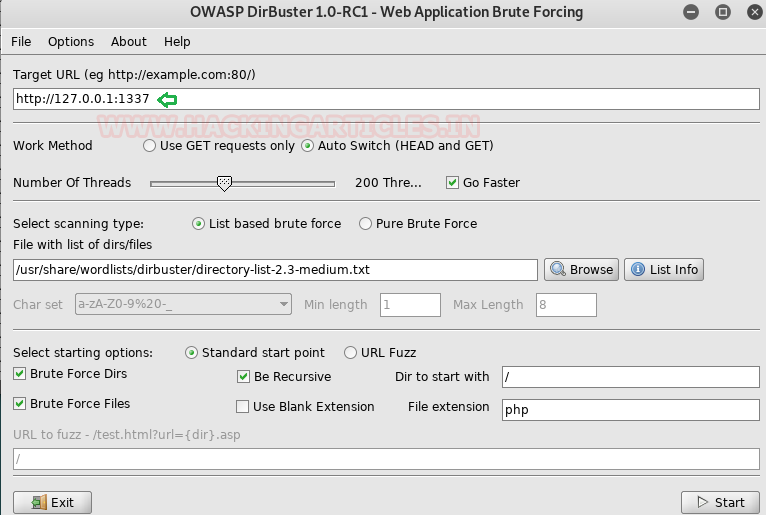The image size is (766, 515).
Task: Click the Number Of Threads label
Action: (72, 183)
